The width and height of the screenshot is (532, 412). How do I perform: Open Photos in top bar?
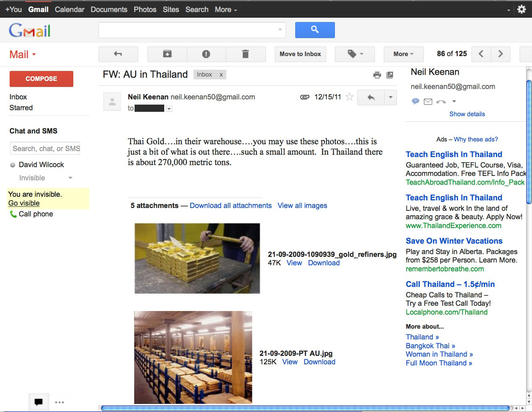pos(145,9)
